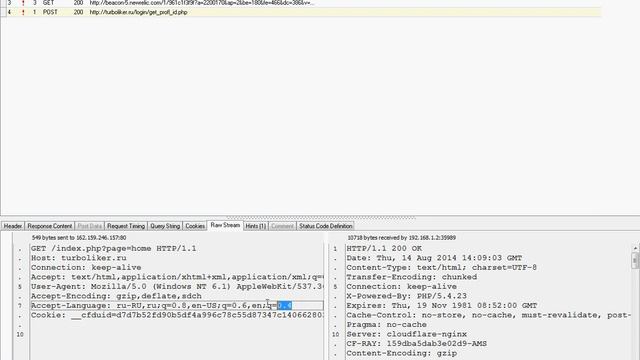Select the Raw Stream tab
The height and width of the screenshot is (360, 640).
click(x=225, y=225)
